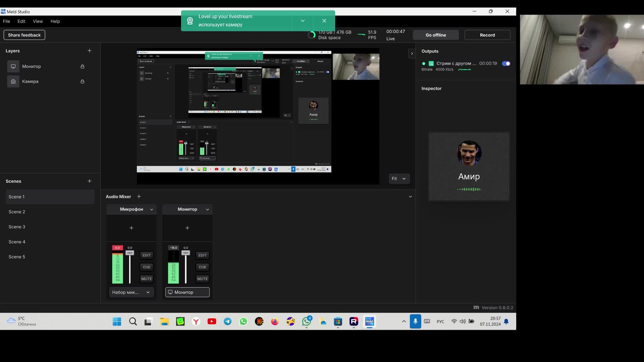Open Набор мик... input source dropdown
Screen dimensions: 644x362
click(131, 292)
